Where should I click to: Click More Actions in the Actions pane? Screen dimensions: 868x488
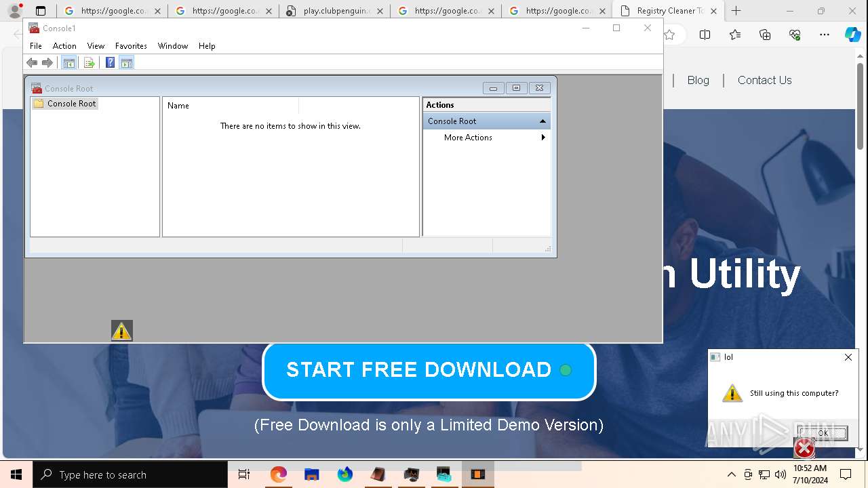coord(468,138)
